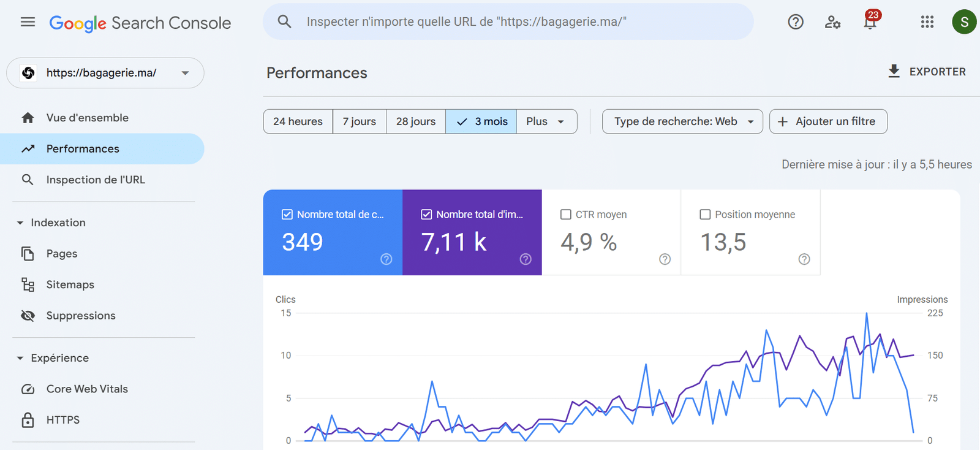
Task: Click the Pages document icon
Action: tap(28, 254)
